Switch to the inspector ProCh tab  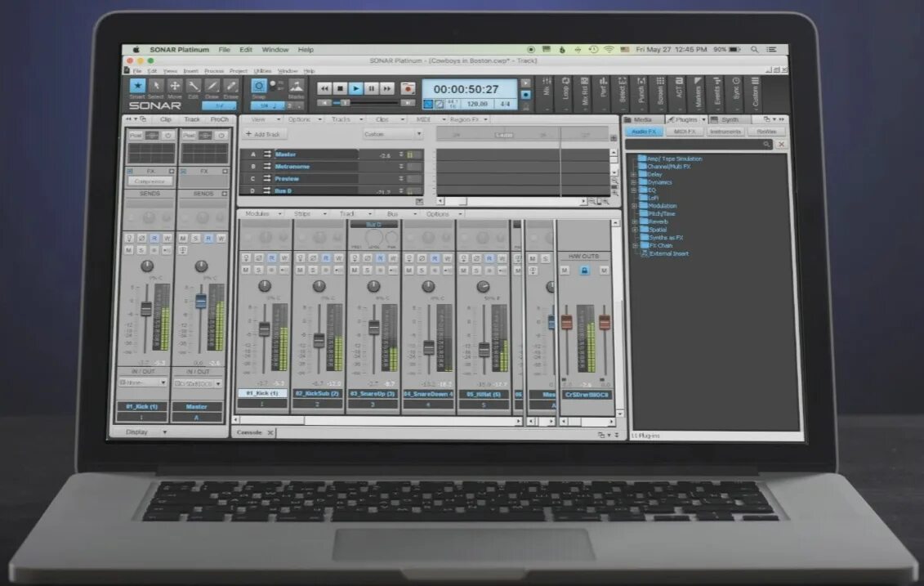pos(219,119)
